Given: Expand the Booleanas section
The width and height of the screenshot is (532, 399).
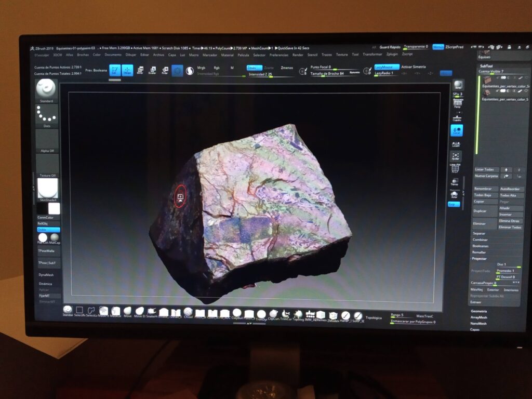Looking at the screenshot, I should pyautogui.click(x=480, y=246).
